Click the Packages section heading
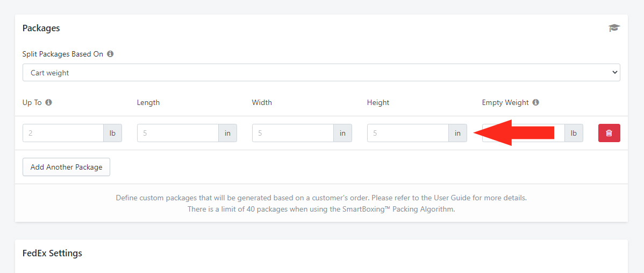This screenshot has height=273, width=644. click(x=41, y=28)
